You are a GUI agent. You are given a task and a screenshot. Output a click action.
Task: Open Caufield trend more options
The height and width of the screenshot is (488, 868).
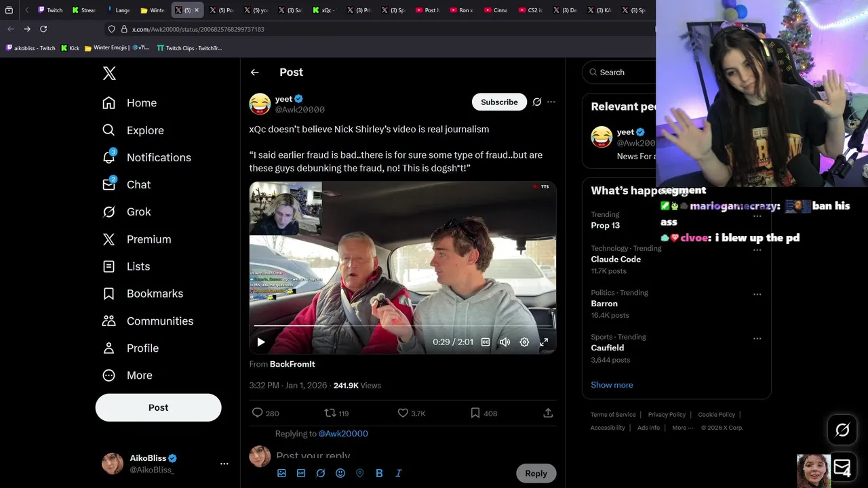757,338
